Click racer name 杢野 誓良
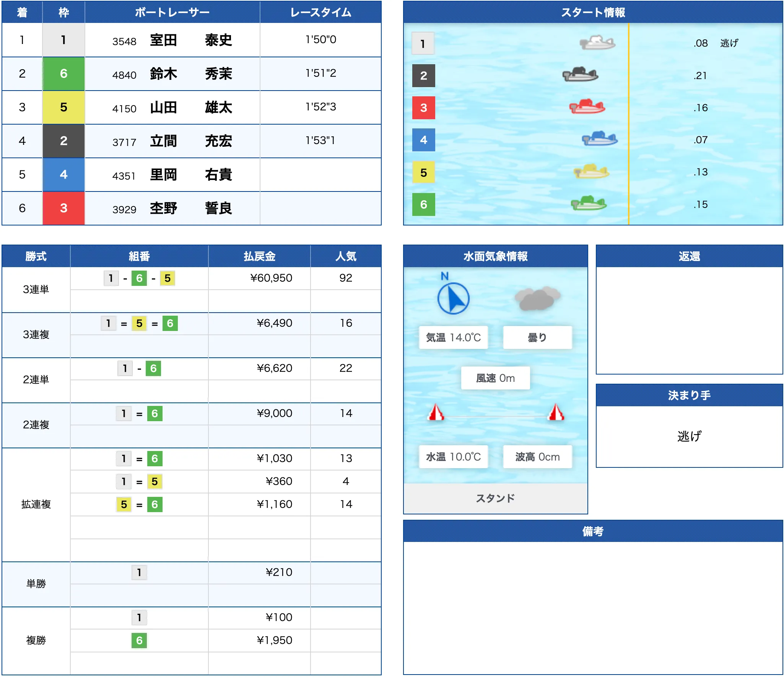This screenshot has height=678, width=784. point(191,208)
